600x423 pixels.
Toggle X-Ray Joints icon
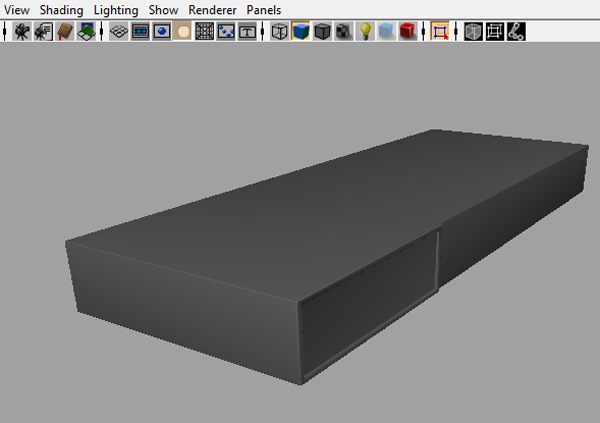pyautogui.click(x=516, y=31)
